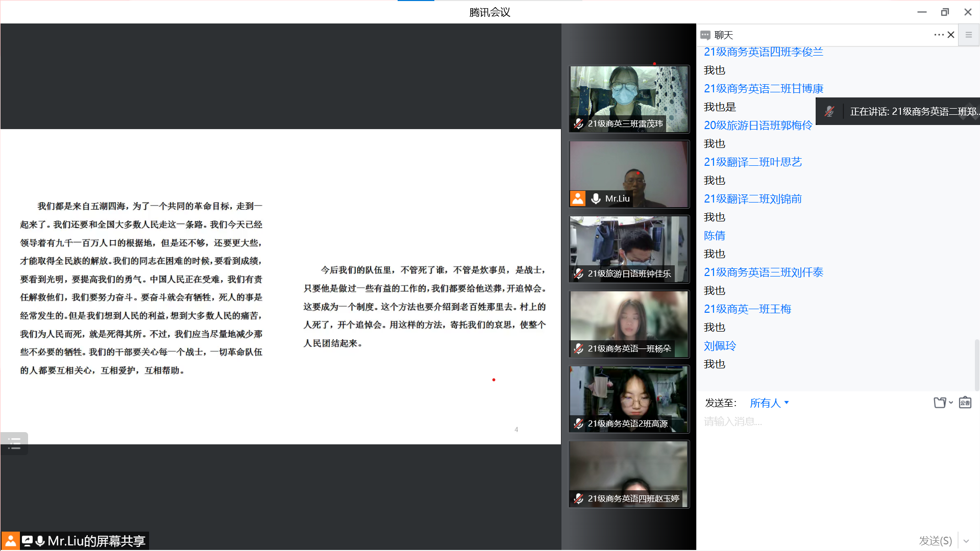Toggle Mr.Liu's microphone icon on video

596,198
